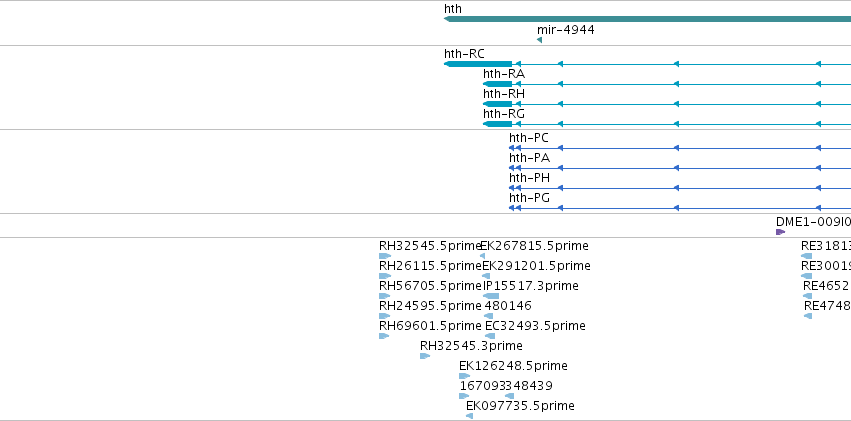Screen dimensions: 851x421
Task: Select the purple DME1-009I0 feature arrow
Action: click(780, 232)
